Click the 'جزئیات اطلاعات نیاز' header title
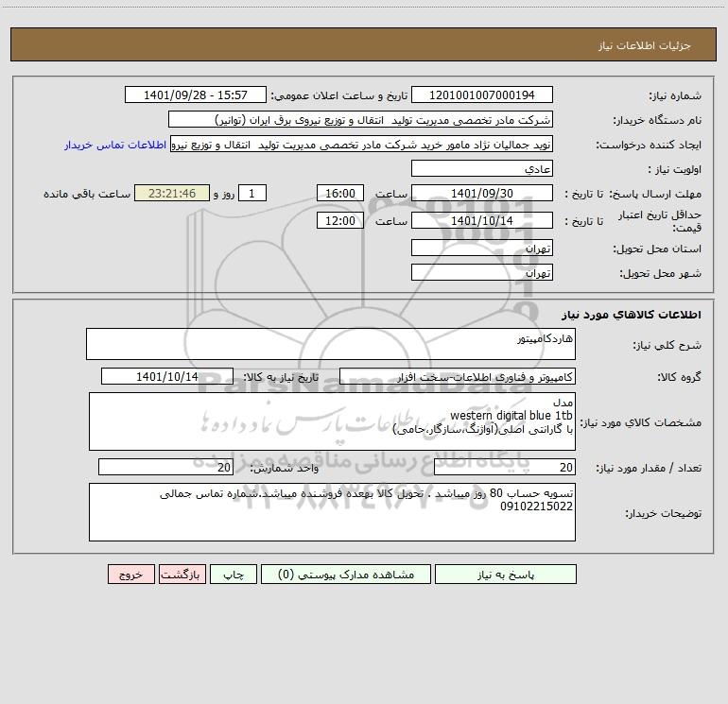The image size is (728, 704). (x=645, y=45)
